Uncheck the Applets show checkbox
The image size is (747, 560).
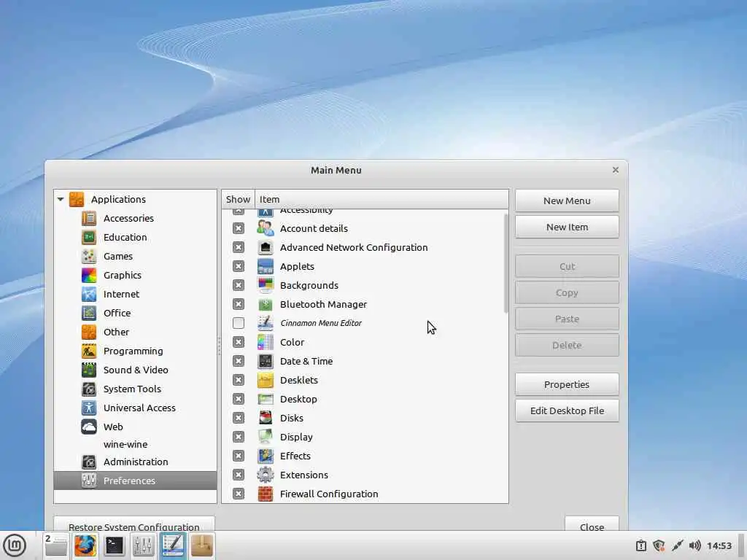[x=239, y=266]
